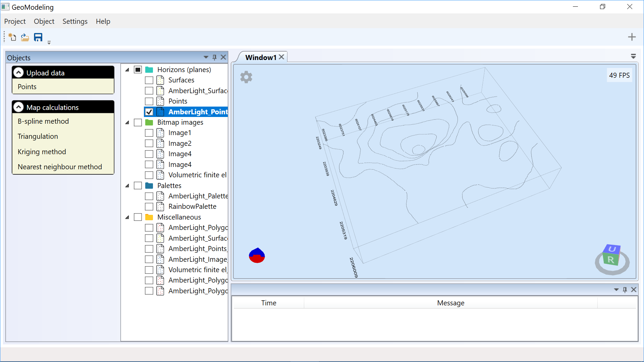Check the AmberLight_Surface checkbox under Horizons

pyautogui.click(x=149, y=91)
